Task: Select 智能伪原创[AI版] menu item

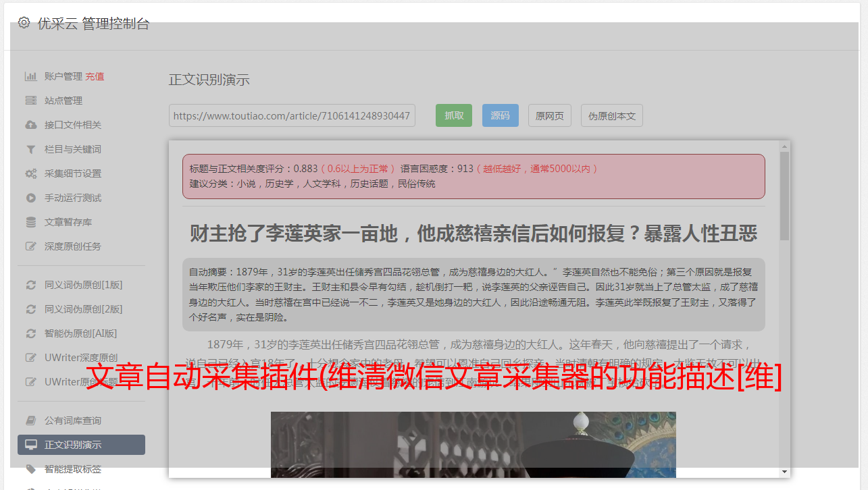Action: point(81,333)
